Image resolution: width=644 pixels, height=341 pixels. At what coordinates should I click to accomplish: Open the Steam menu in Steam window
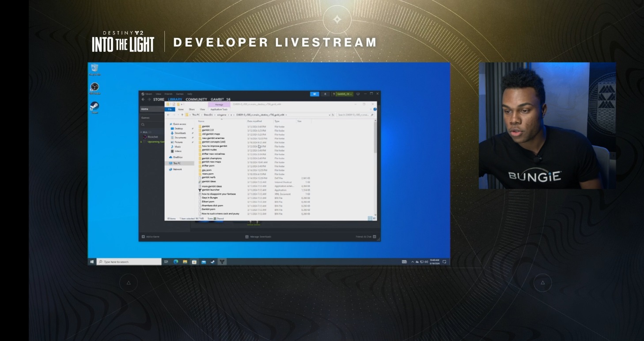tap(148, 94)
